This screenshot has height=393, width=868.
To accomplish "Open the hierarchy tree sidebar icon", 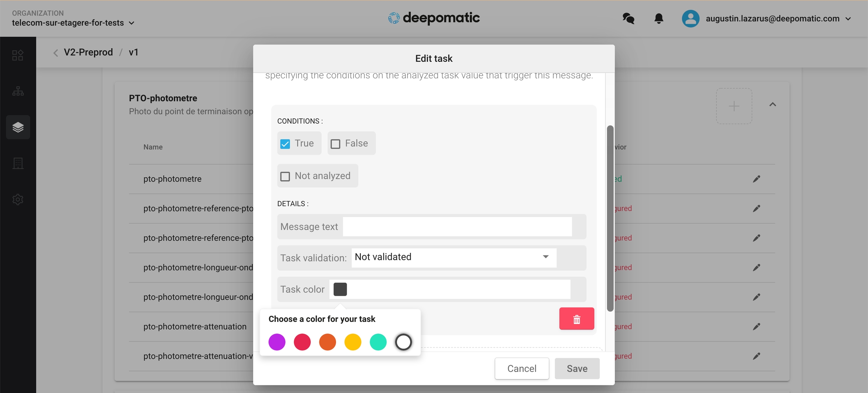I will coord(18,91).
